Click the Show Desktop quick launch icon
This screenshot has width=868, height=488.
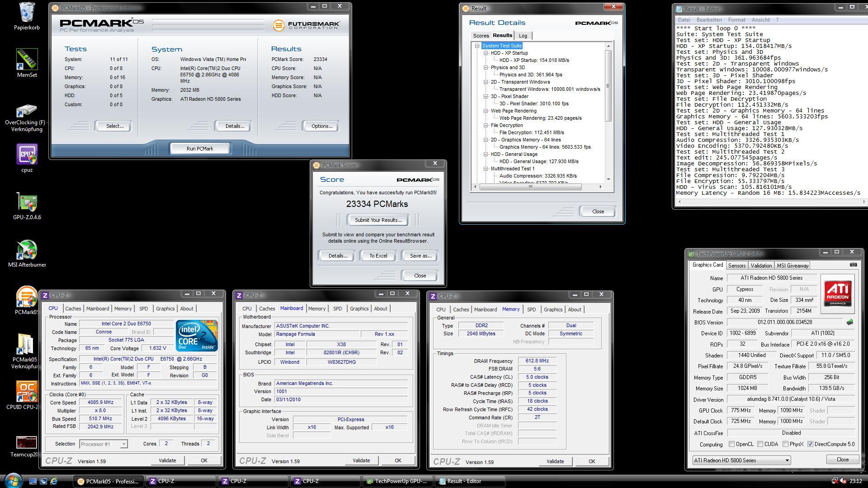(33, 481)
